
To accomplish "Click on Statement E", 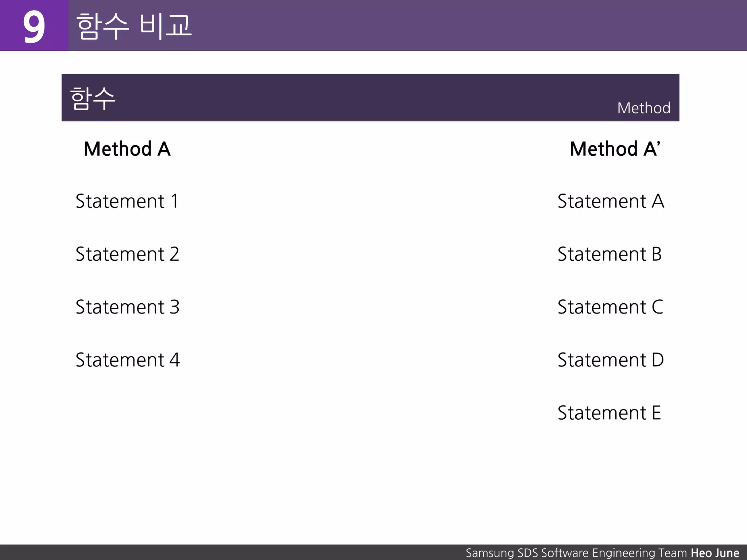I will click(x=609, y=413).
